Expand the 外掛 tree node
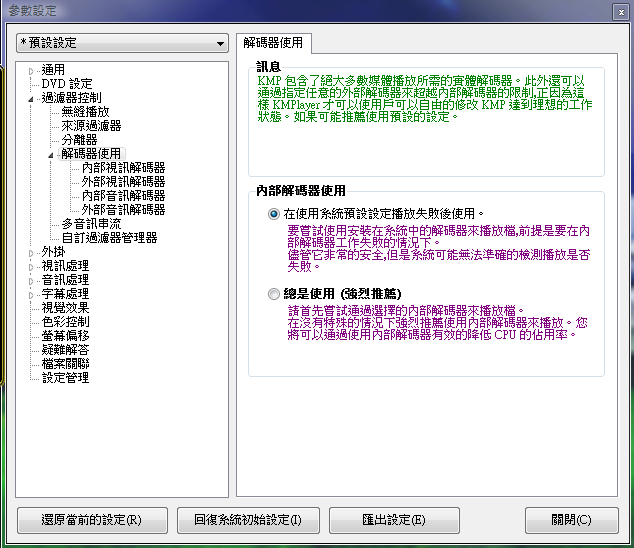Image resolution: width=634 pixels, height=548 pixels. pyautogui.click(x=32, y=252)
